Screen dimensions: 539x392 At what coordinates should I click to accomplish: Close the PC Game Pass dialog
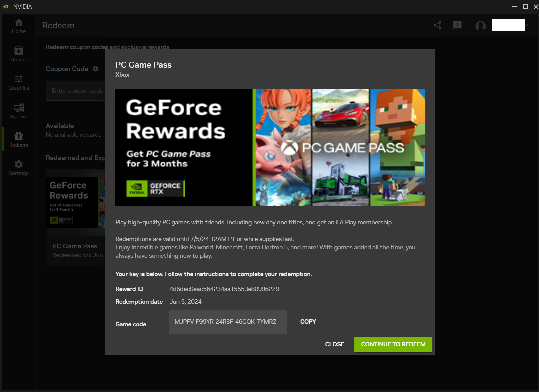[x=334, y=344]
